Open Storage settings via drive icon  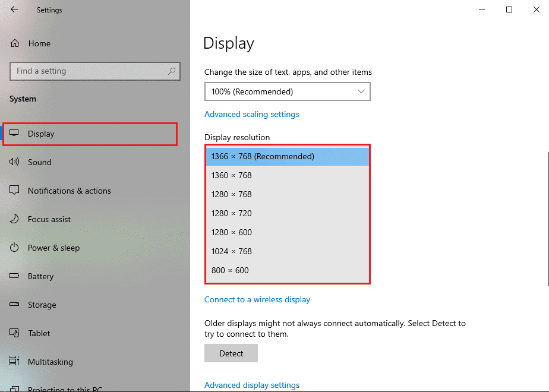(14, 305)
